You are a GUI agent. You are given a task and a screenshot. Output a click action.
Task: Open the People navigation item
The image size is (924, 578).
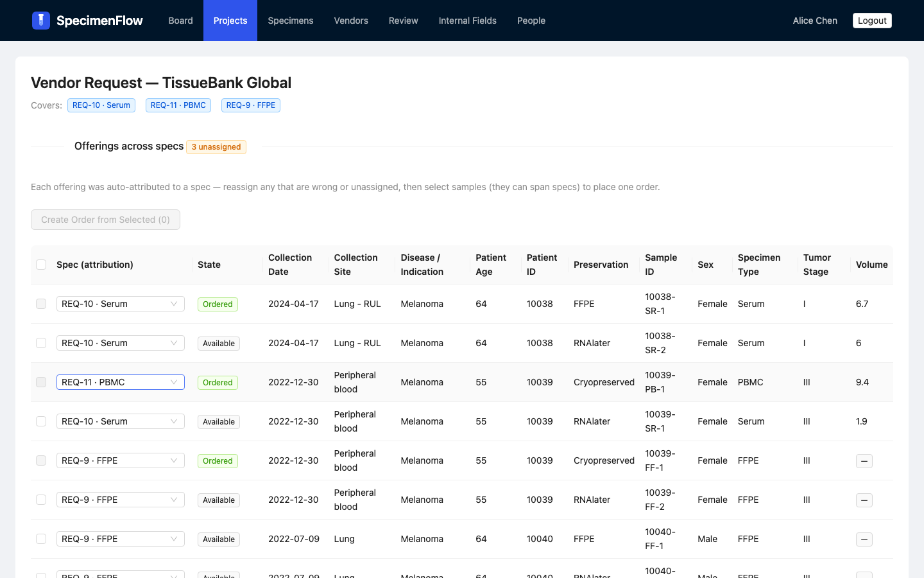(531, 21)
